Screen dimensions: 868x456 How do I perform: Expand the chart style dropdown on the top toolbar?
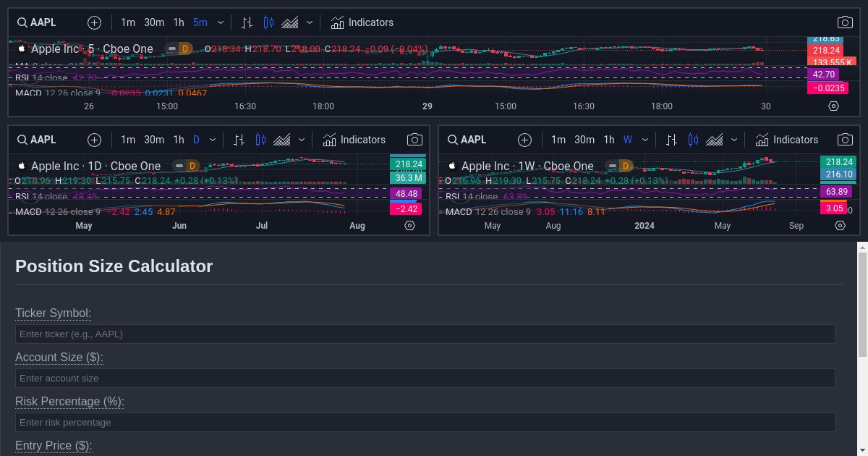tap(310, 22)
